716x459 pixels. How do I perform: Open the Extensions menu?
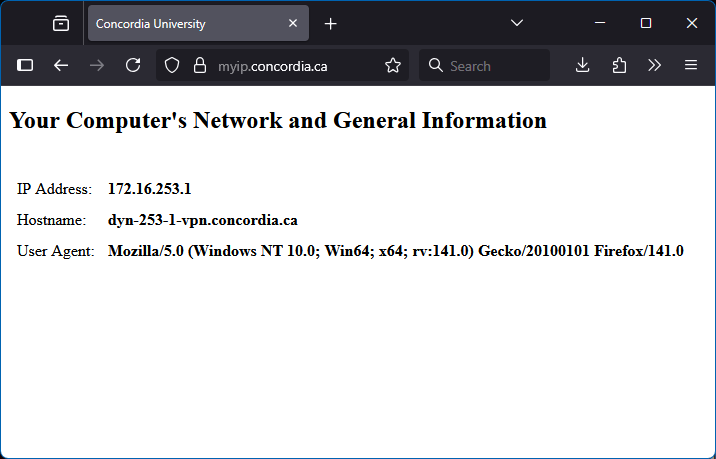619,65
